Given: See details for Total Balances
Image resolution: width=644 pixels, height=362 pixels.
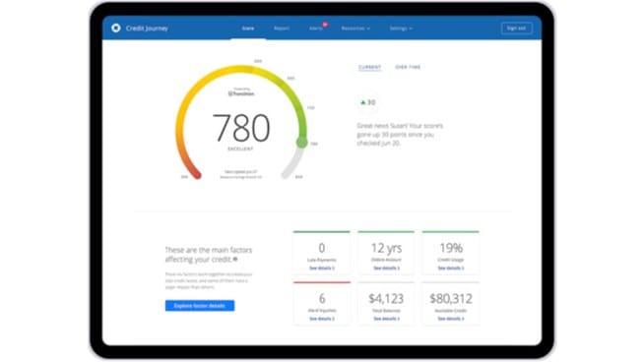Looking at the screenshot, I should coord(386,319).
